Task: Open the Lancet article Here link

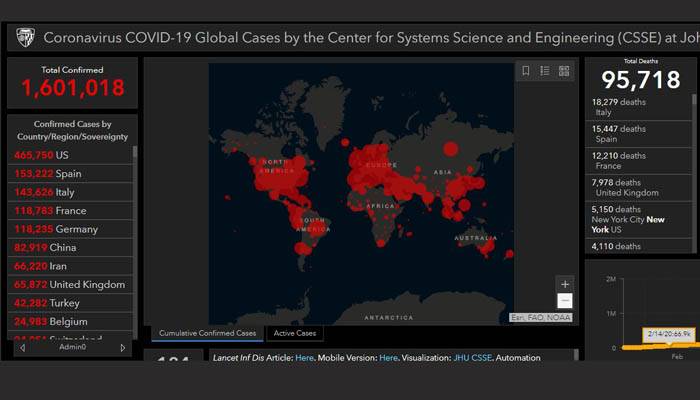Action: [x=304, y=358]
